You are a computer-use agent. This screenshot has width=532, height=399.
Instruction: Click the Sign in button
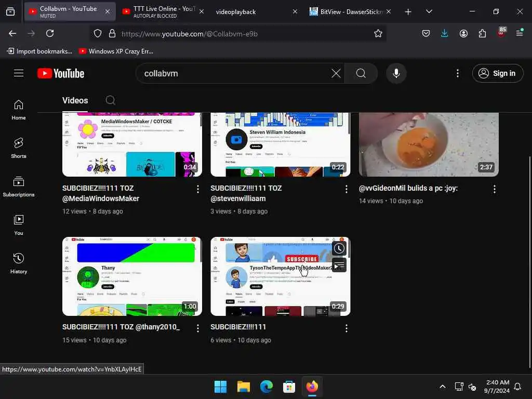(497, 73)
